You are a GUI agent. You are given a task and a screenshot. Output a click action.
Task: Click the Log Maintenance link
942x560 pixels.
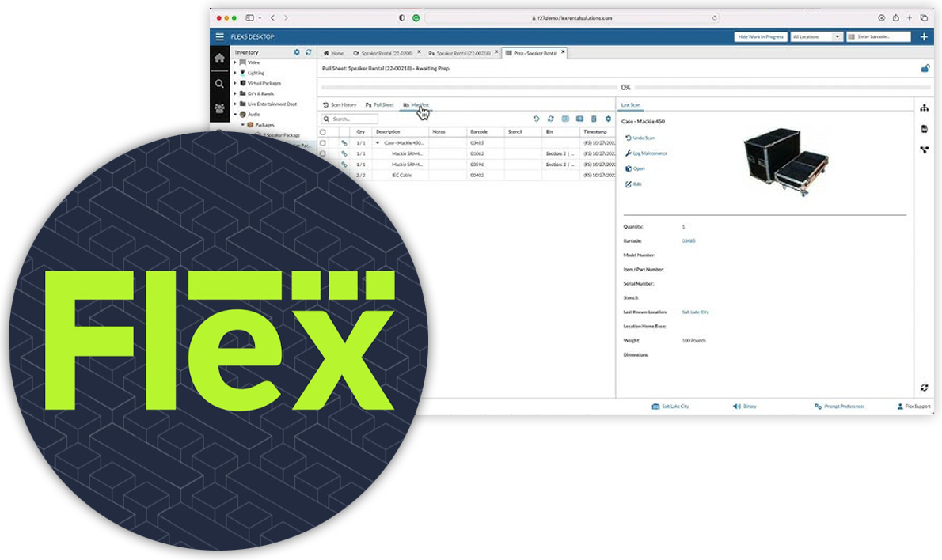(x=647, y=153)
